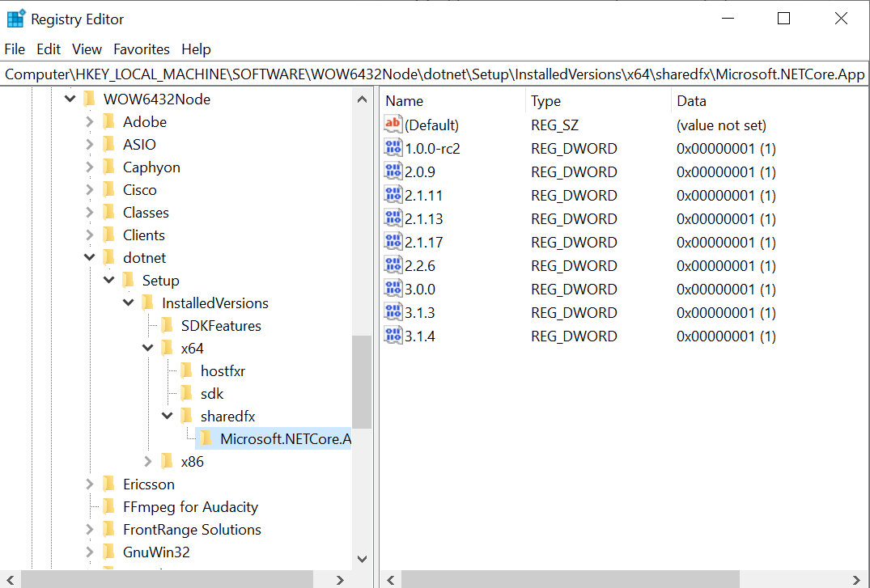Click the DWORD icon beside 2.1.17
Screen dimensions: 870x588
[x=393, y=241]
